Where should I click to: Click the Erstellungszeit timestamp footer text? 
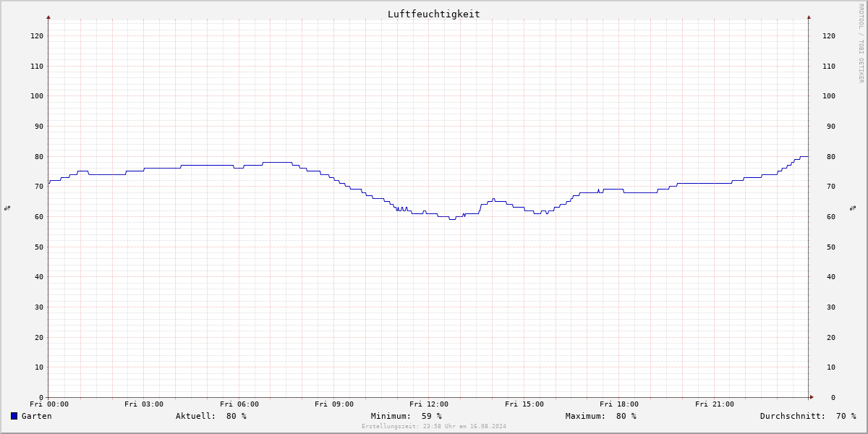434,427
